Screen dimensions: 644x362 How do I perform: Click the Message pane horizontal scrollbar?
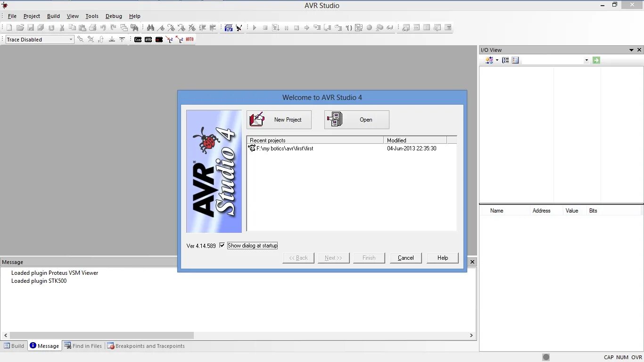pos(102,336)
